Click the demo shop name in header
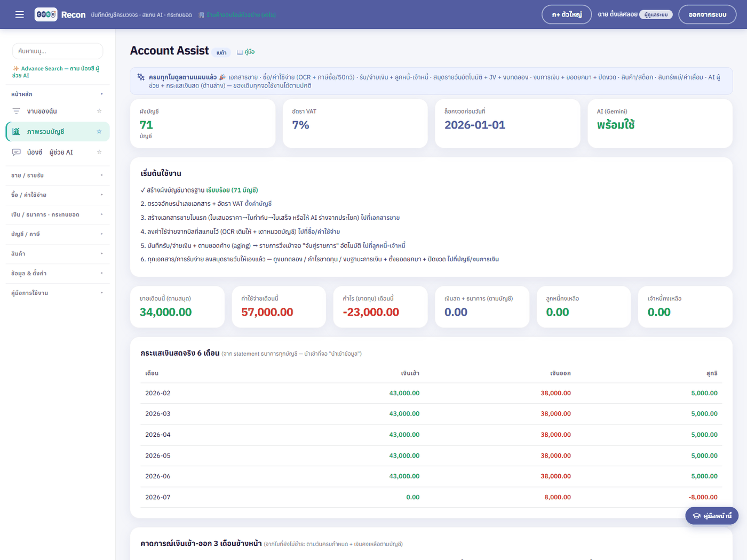747x560 pixels. tap(241, 15)
